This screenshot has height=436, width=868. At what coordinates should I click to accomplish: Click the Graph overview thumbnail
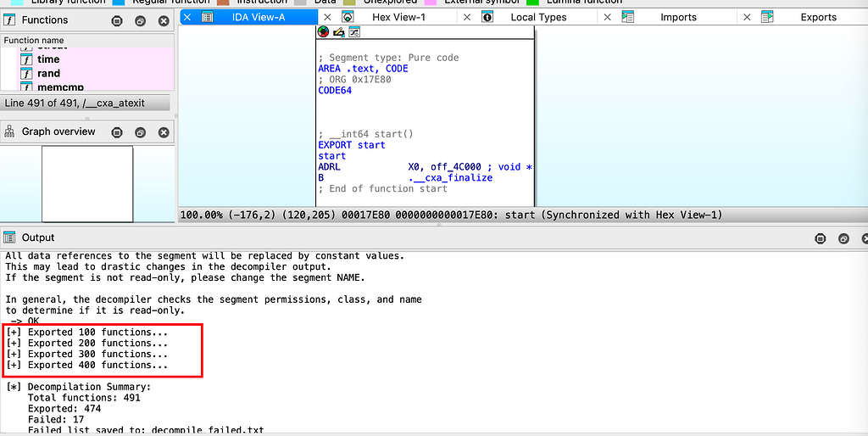pyautogui.click(x=87, y=184)
